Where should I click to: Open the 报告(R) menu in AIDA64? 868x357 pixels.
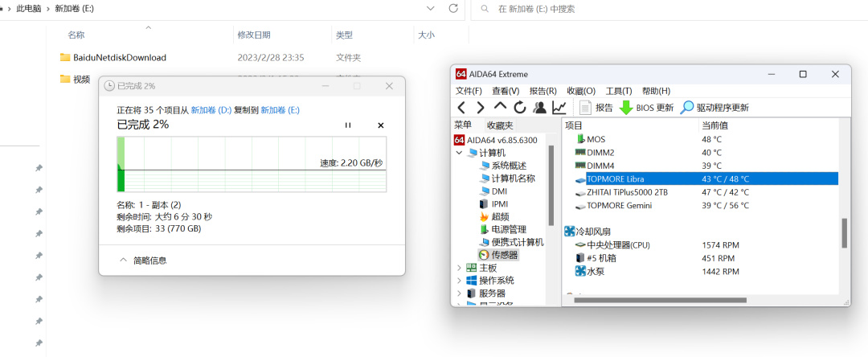(543, 91)
